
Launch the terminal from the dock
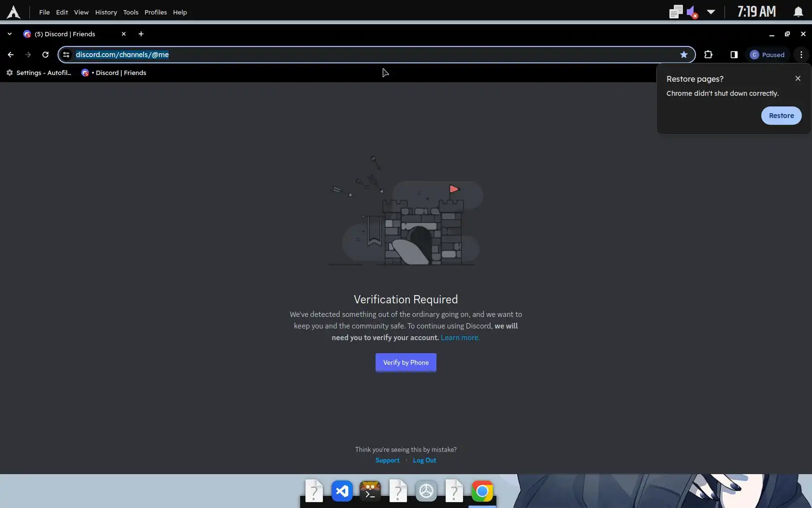(370, 491)
